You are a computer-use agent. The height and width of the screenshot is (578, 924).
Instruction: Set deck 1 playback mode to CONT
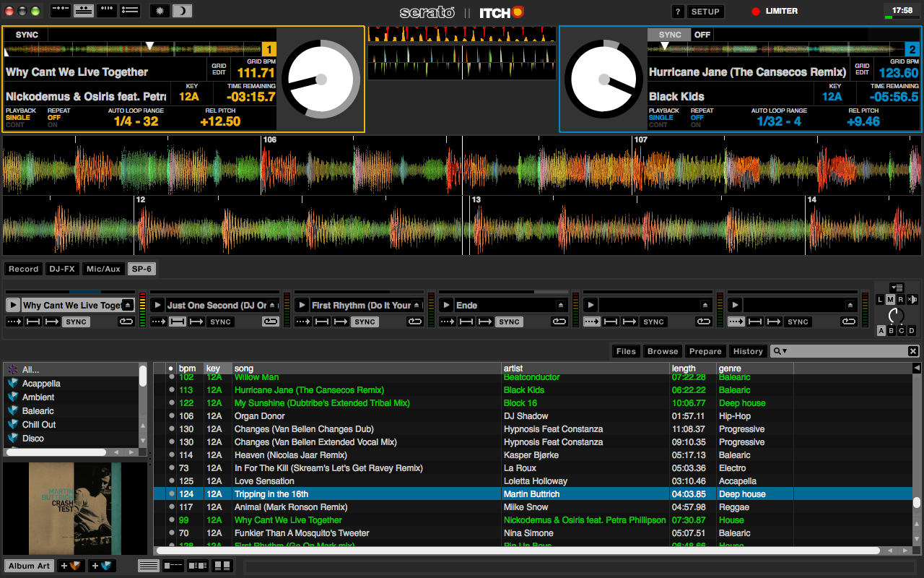click(15, 125)
